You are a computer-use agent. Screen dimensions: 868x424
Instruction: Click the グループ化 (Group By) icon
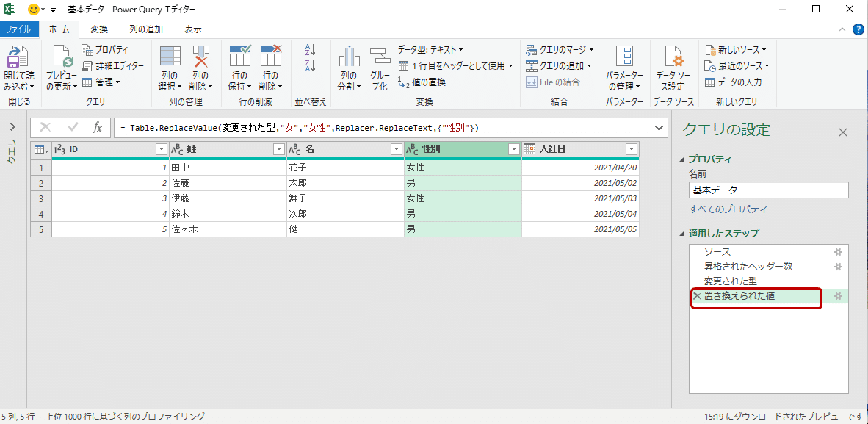(380, 57)
